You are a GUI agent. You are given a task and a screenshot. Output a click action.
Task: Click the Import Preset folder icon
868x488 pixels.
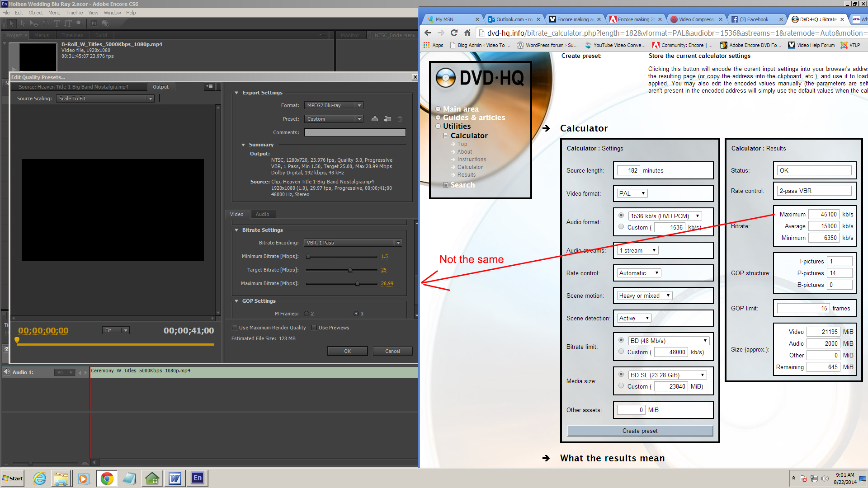[387, 119]
